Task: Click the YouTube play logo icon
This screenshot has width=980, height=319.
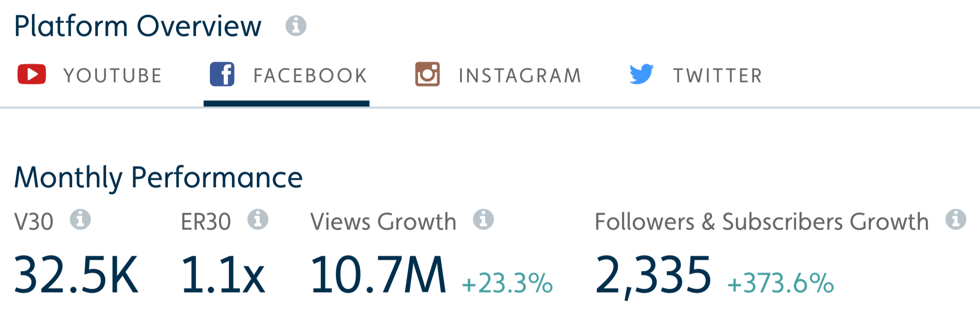Action: pyautogui.click(x=32, y=74)
